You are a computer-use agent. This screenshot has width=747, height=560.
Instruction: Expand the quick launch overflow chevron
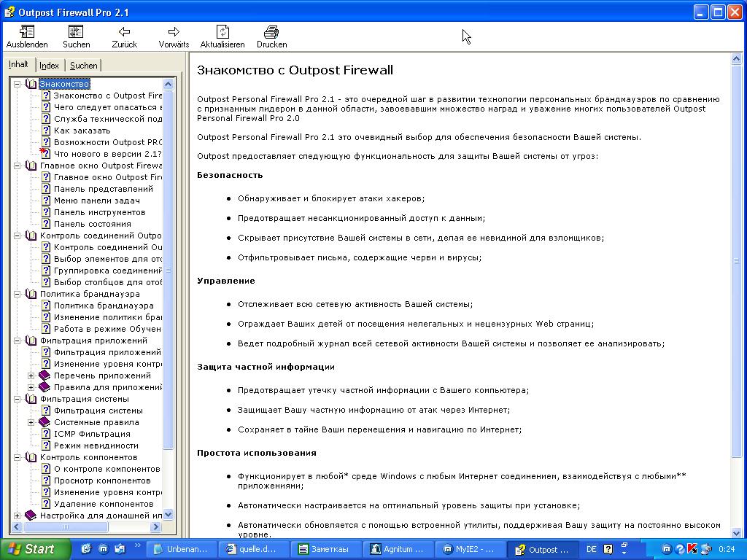tap(138, 545)
